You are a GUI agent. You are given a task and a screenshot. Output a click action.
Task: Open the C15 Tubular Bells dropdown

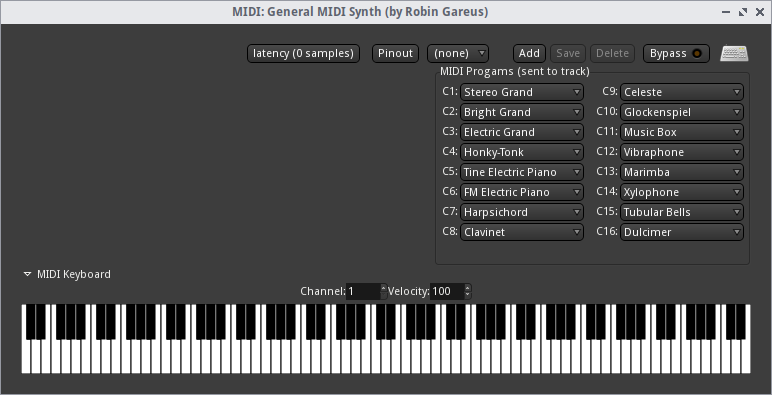pyautogui.click(x=682, y=212)
